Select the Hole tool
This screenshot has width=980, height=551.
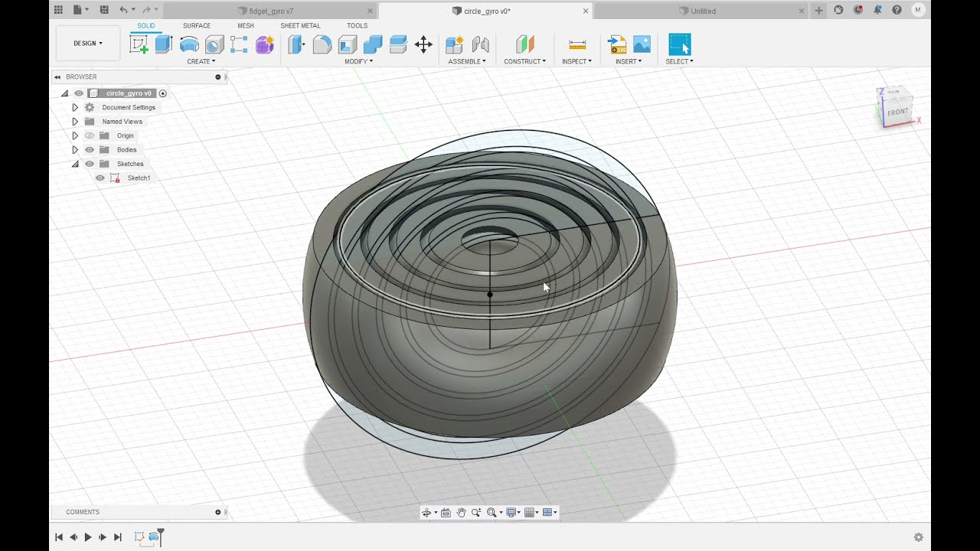click(x=214, y=44)
